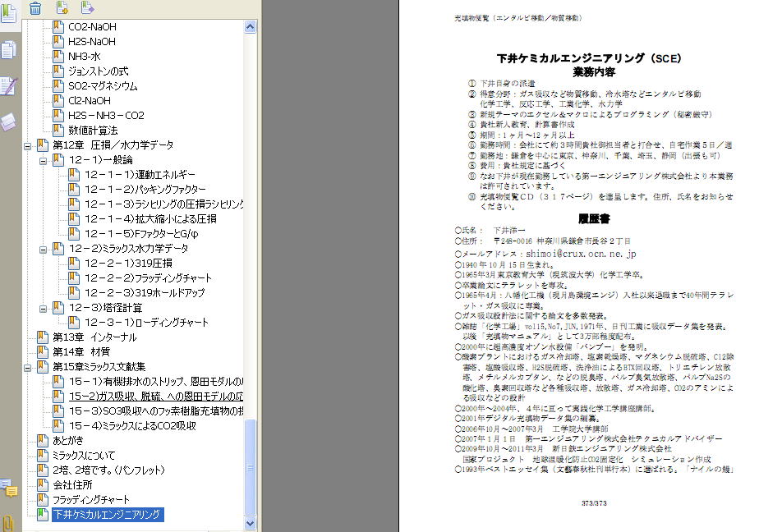Open the H2S-NaOH bookmark
Image resolution: width=782 pixels, height=532 pixels.
click(x=92, y=41)
